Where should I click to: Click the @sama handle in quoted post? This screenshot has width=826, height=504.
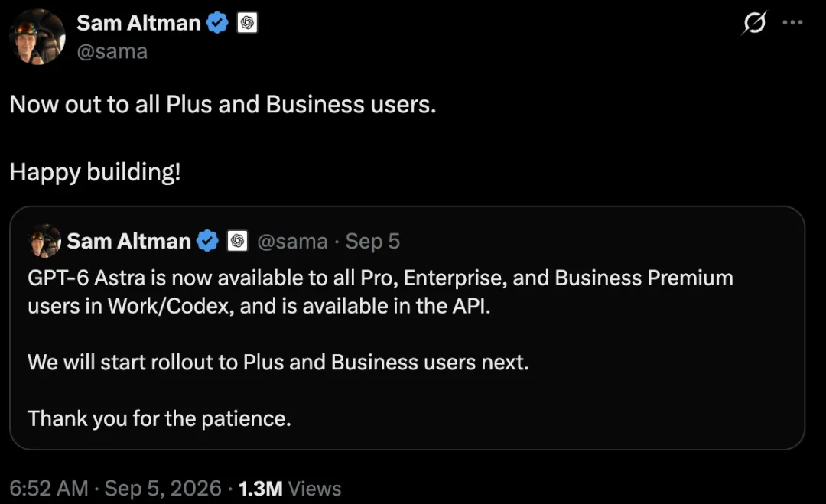click(292, 241)
